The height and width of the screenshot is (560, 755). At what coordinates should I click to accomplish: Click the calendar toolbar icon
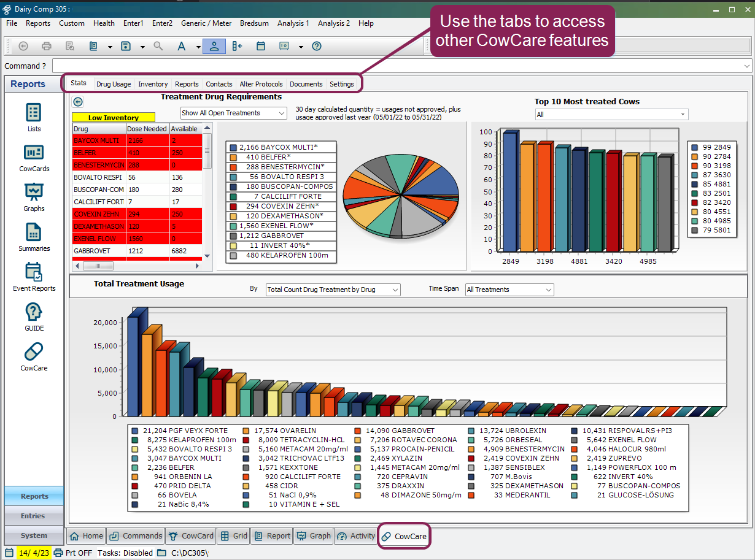pyautogui.click(x=261, y=46)
